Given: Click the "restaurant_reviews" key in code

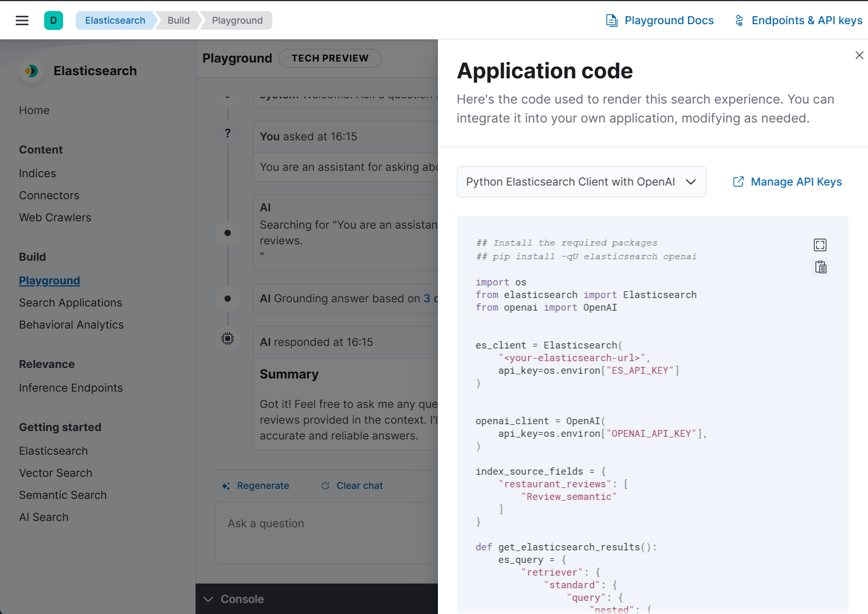Looking at the screenshot, I should point(555,484).
